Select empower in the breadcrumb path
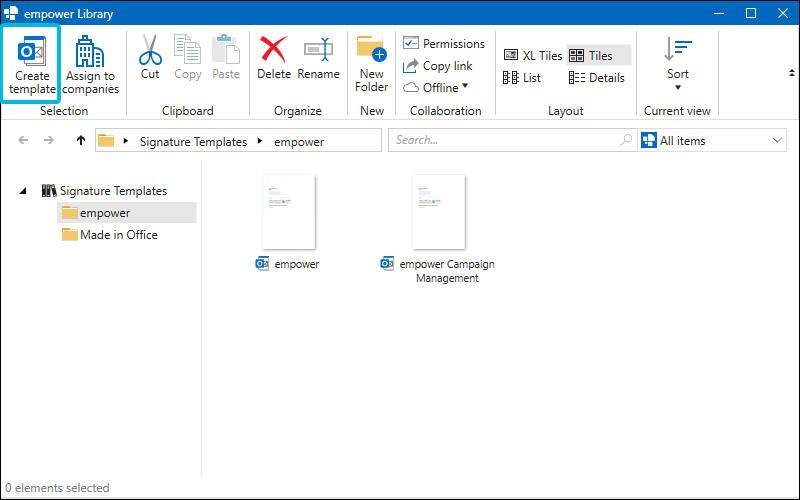This screenshot has height=500, width=800. [x=299, y=141]
